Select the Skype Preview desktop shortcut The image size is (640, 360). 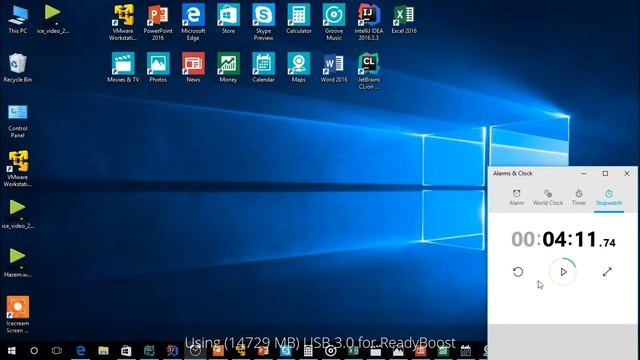click(x=263, y=22)
